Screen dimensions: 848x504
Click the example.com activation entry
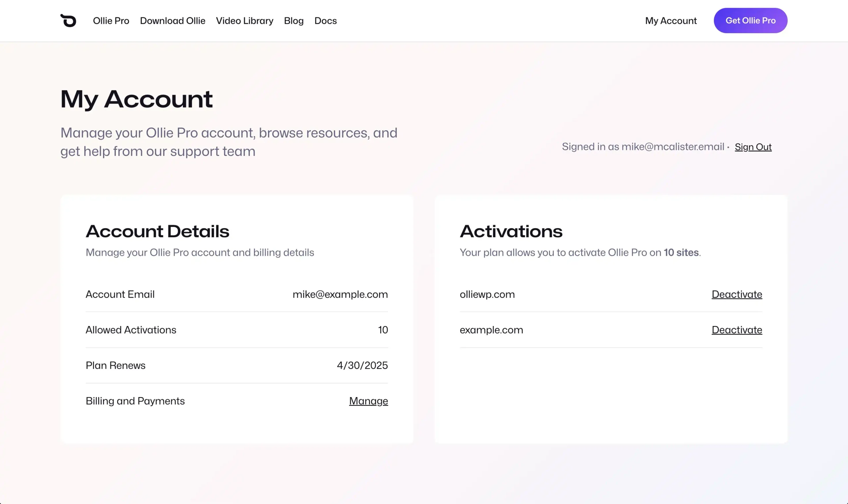(491, 330)
